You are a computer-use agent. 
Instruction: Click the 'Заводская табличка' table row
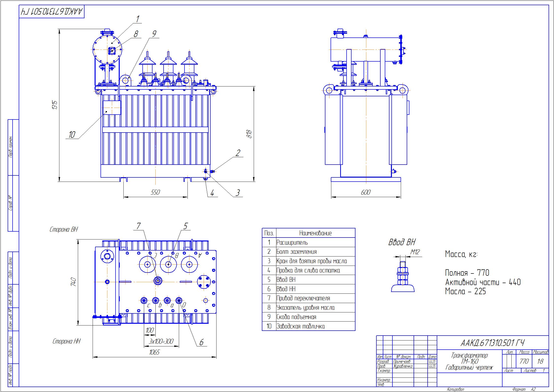click(309, 326)
